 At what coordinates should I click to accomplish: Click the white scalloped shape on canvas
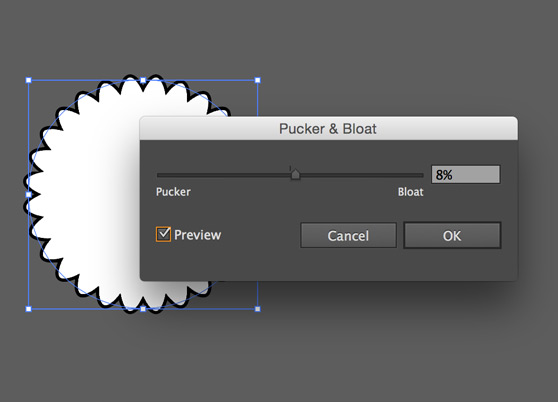point(89,196)
